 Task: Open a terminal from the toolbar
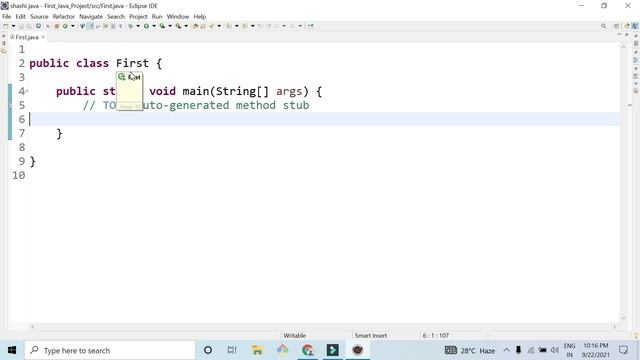click(38, 26)
